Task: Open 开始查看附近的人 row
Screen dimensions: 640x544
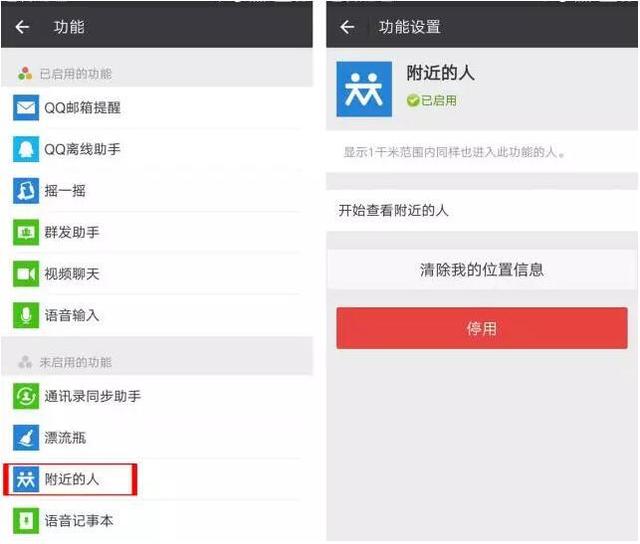Action: [x=482, y=211]
